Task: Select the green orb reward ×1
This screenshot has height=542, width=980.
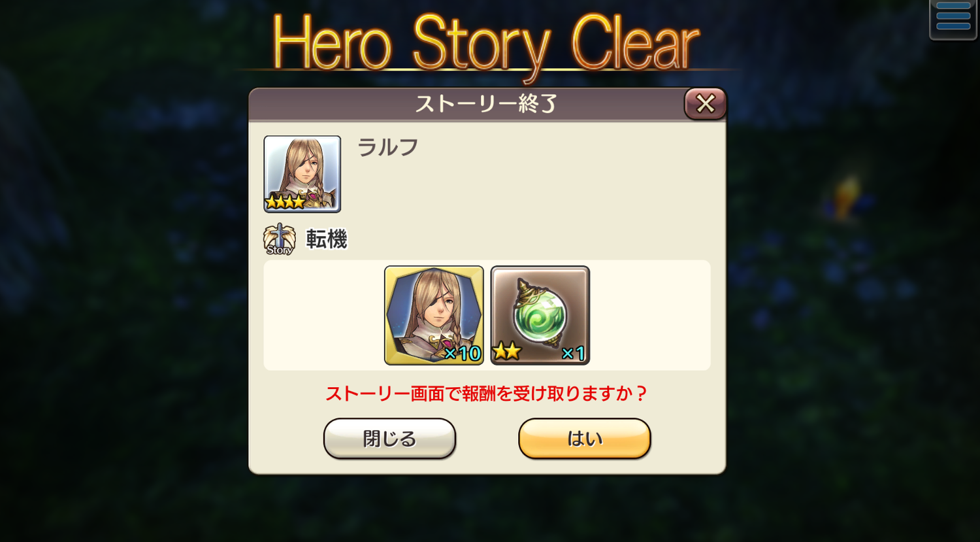Action: point(540,315)
